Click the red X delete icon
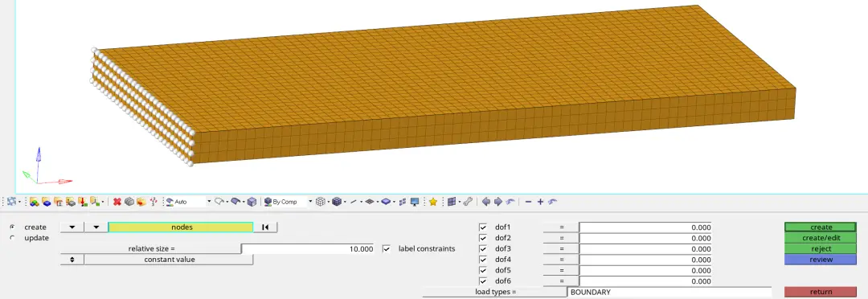 tap(117, 202)
